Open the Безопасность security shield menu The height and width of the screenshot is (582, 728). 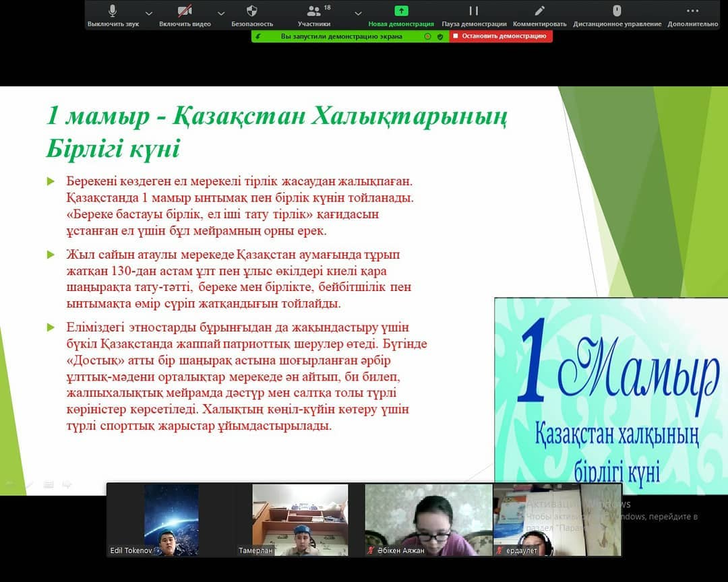pyautogui.click(x=252, y=15)
